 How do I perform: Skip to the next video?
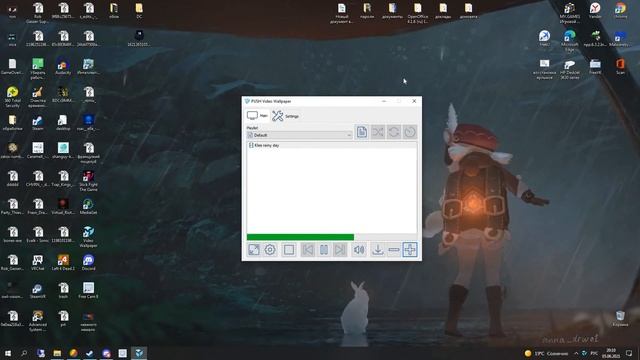point(340,249)
